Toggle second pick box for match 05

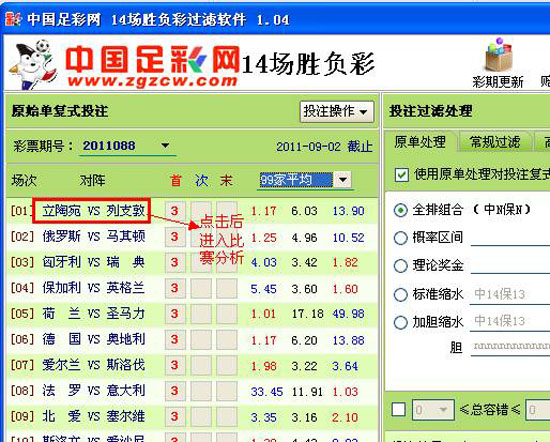(201, 314)
